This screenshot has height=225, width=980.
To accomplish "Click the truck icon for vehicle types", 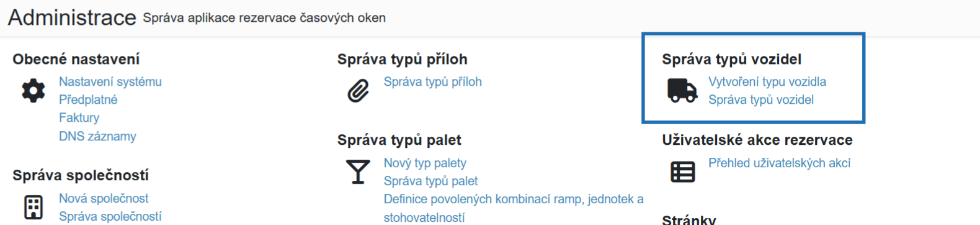I will pyautogui.click(x=682, y=91).
